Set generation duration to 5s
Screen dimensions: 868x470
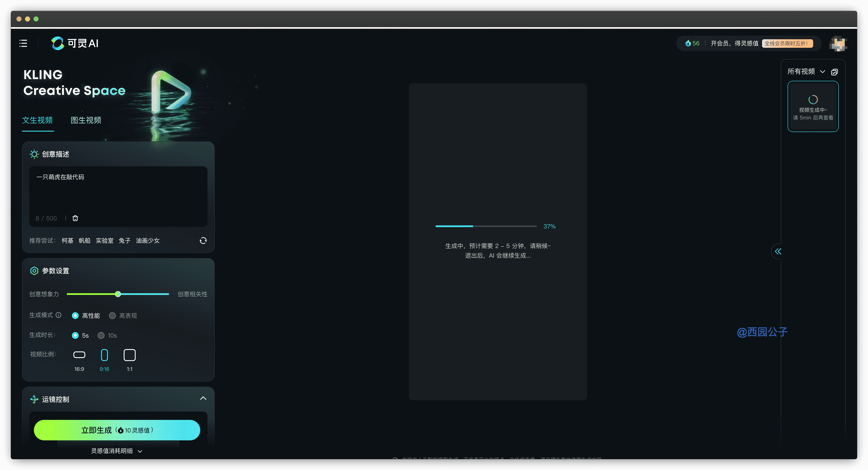point(80,335)
